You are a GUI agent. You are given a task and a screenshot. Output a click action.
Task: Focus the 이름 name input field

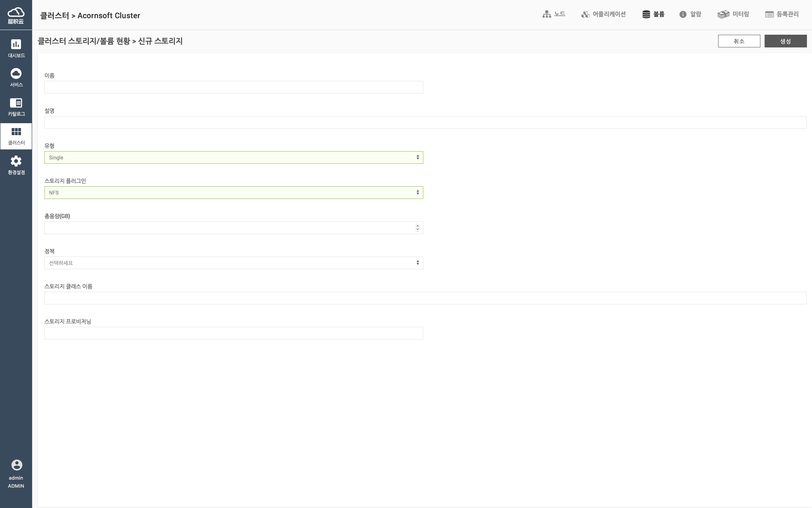click(233, 87)
